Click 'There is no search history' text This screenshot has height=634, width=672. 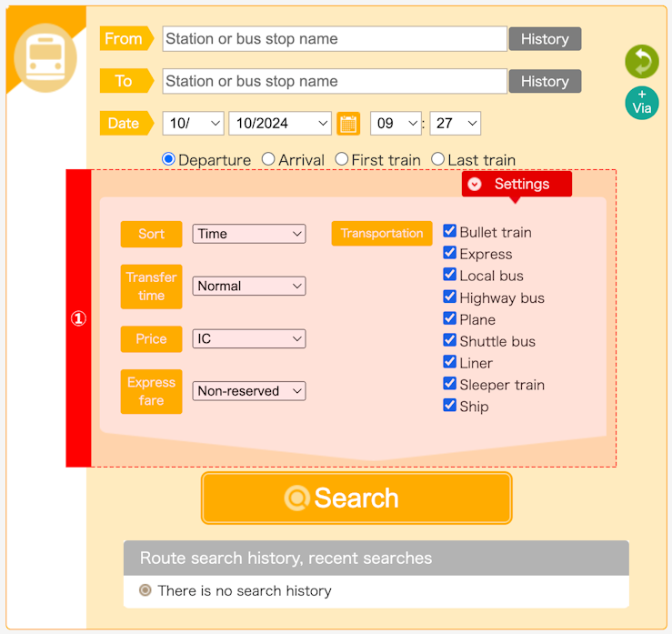[x=245, y=591]
